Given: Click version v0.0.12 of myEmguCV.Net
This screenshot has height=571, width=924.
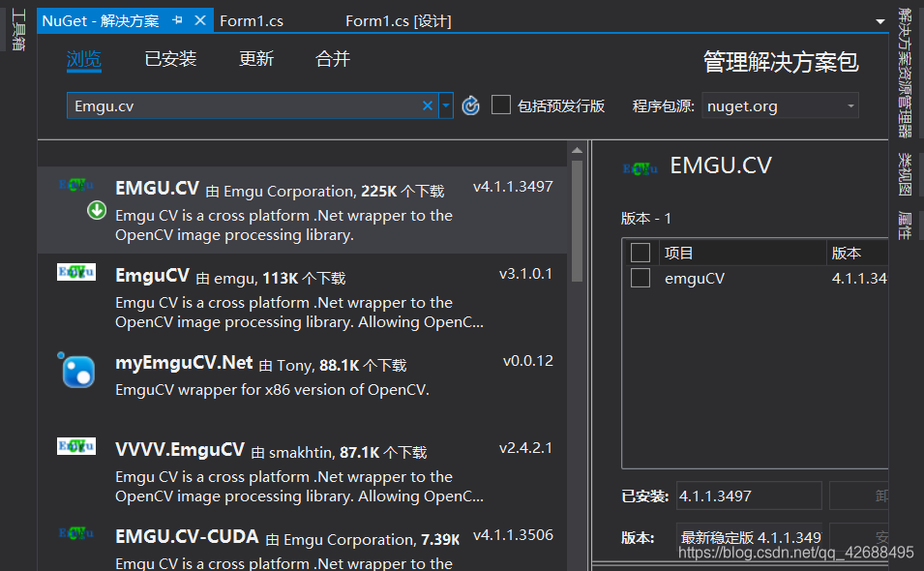Looking at the screenshot, I should (x=528, y=361).
